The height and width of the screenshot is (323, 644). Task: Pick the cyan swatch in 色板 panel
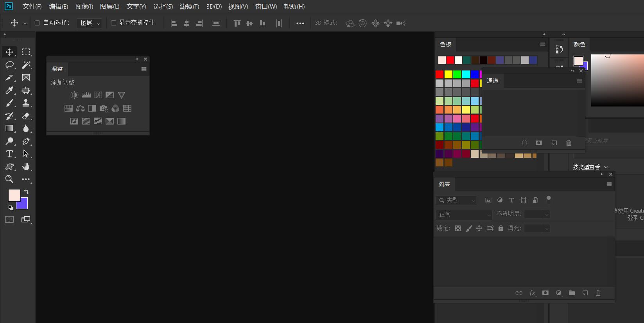pyautogui.click(x=466, y=74)
